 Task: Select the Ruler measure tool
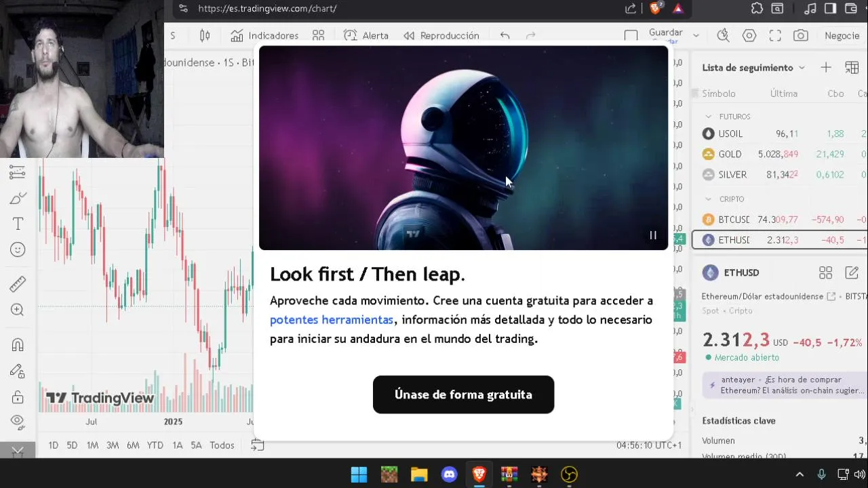18,285
